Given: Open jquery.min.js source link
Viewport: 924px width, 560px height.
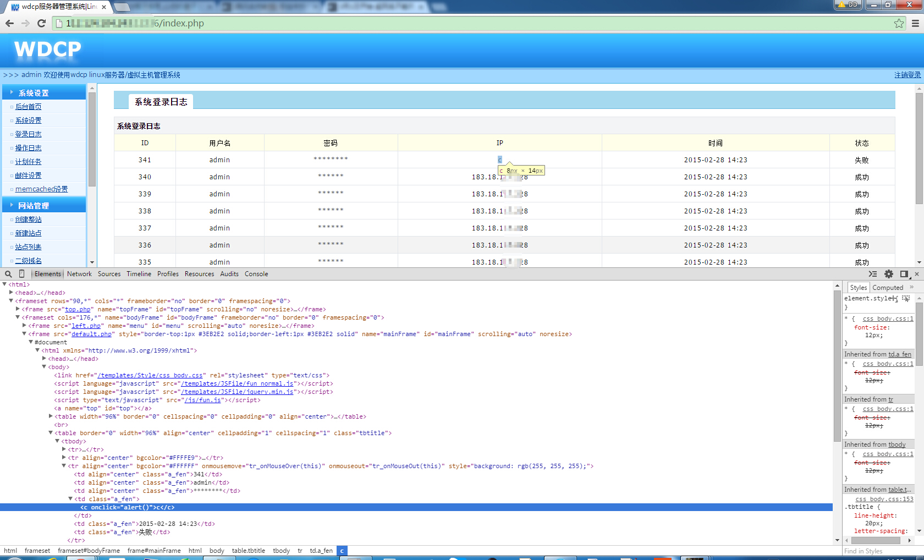Looking at the screenshot, I should [x=237, y=392].
